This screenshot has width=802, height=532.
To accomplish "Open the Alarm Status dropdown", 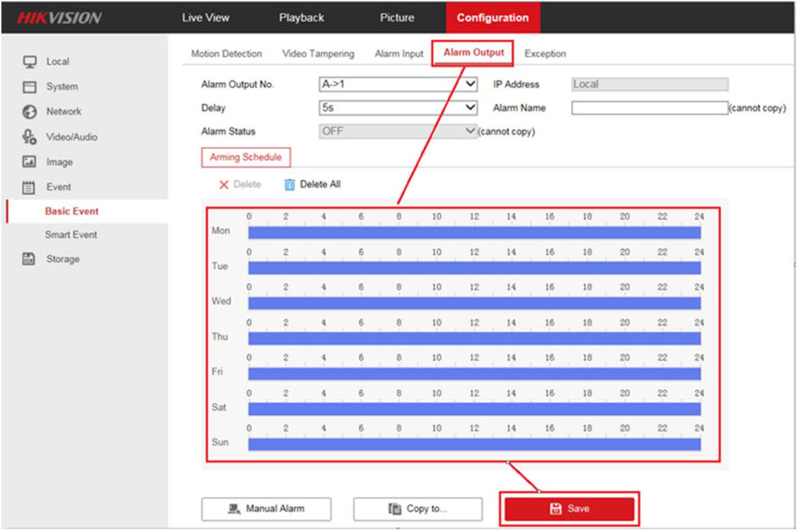I will point(398,131).
